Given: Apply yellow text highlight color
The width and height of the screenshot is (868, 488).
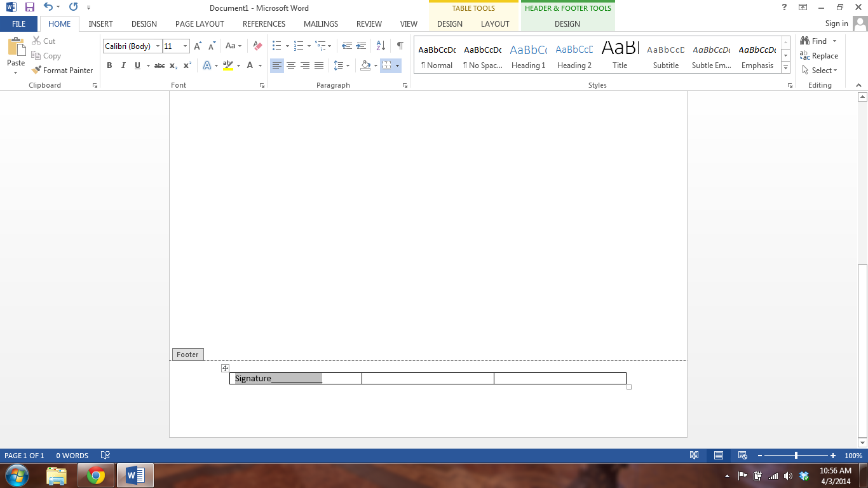Looking at the screenshot, I should pos(228,65).
